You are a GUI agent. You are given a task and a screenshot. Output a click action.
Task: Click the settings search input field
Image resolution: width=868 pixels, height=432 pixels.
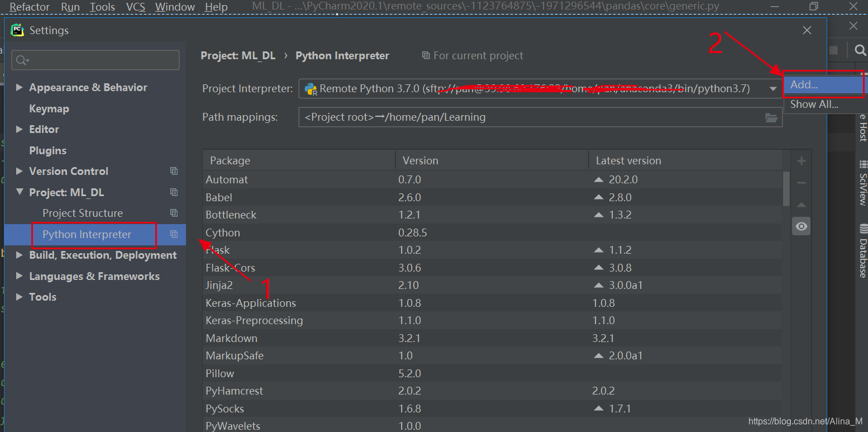tap(96, 60)
